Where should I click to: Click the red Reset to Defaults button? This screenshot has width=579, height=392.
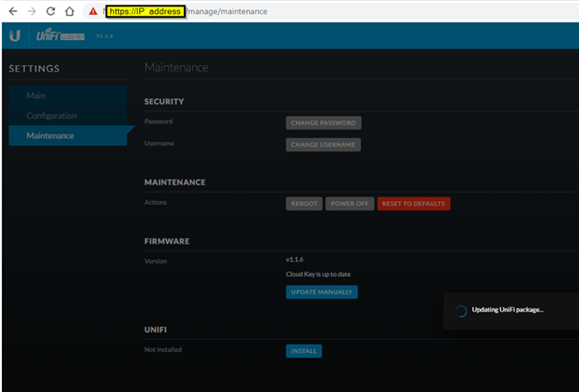pos(413,204)
